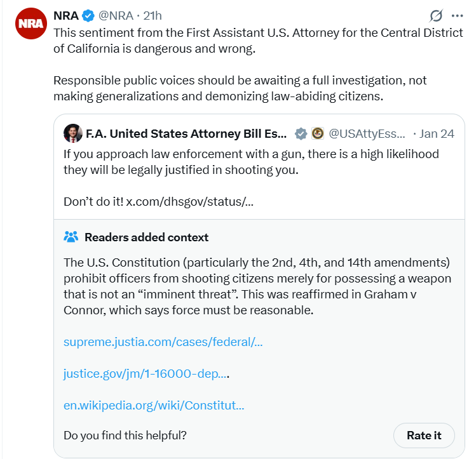Open the justice.gov policy link

click(146, 374)
